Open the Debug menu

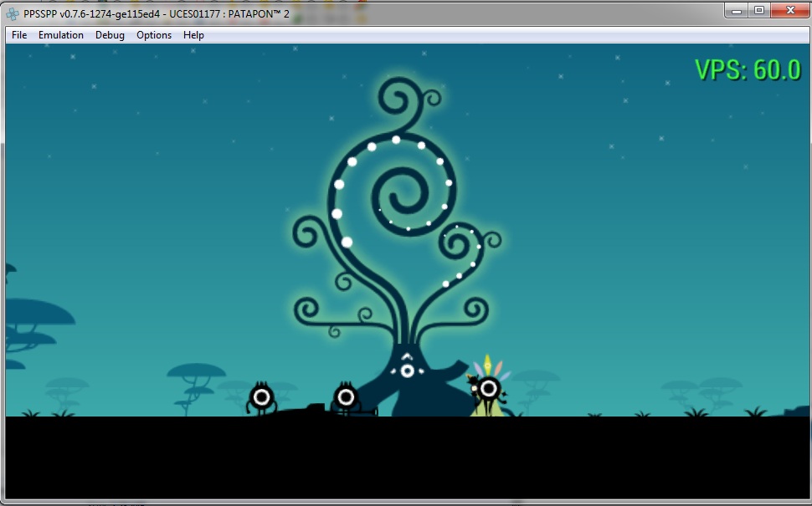[x=110, y=35]
